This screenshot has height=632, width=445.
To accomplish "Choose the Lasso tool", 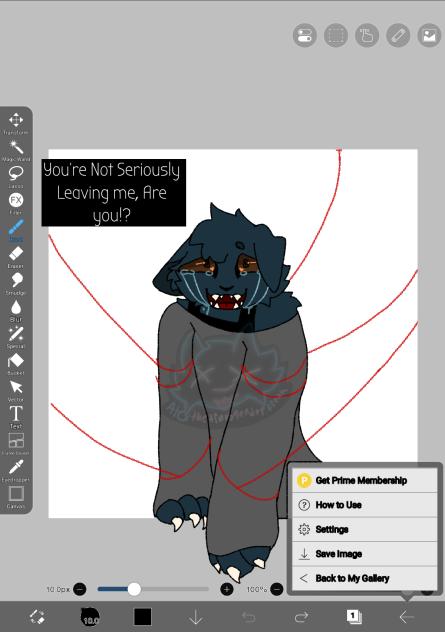I will pyautogui.click(x=16, y=177).
